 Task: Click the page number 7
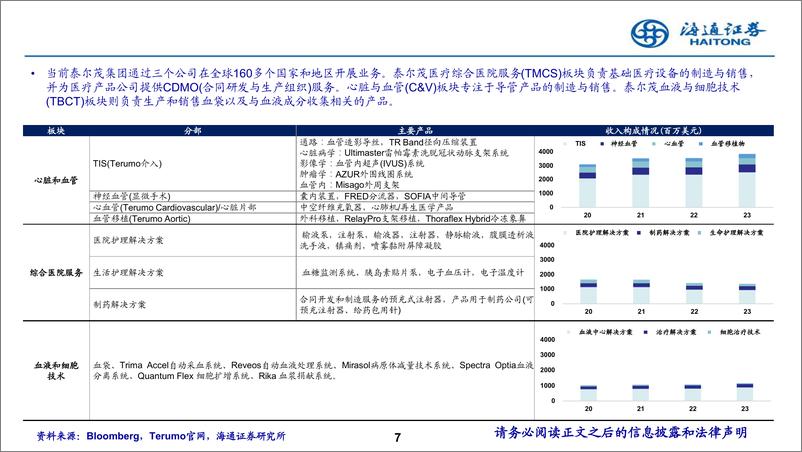point(398,437)
